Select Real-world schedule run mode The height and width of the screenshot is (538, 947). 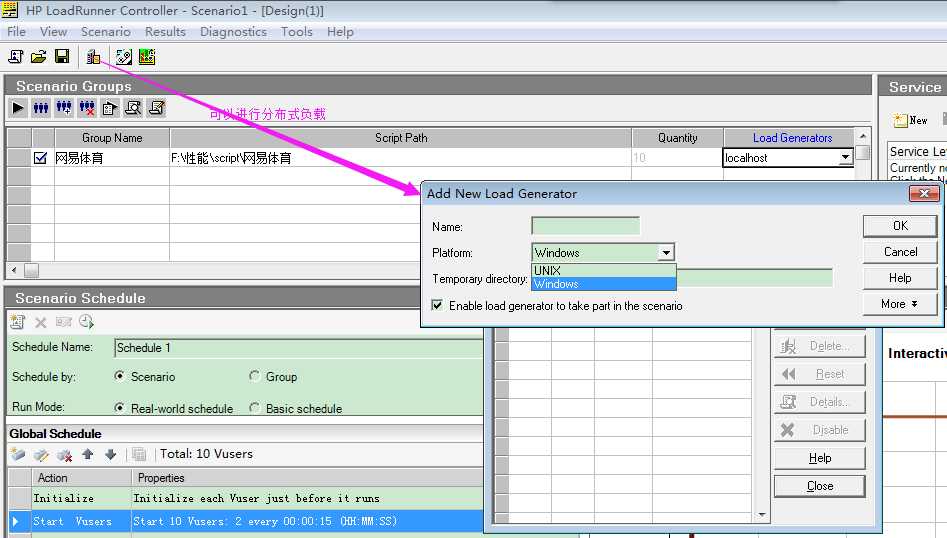[120, 408]
